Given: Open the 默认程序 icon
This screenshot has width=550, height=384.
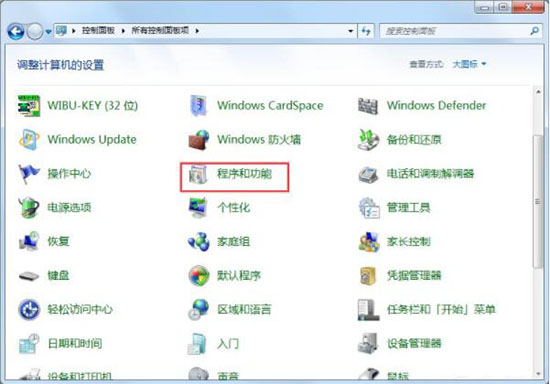Looking at the screenshot, I should 199,276.
